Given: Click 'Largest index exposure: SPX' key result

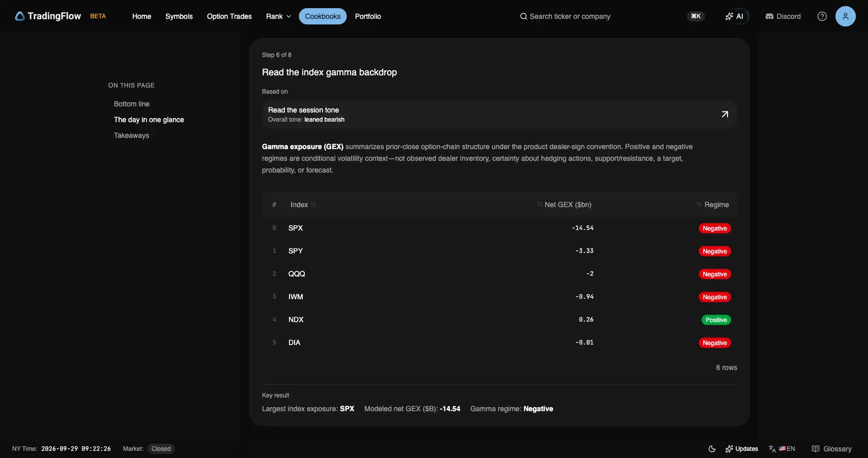Looking at the screenshot, I should (308, 409).
